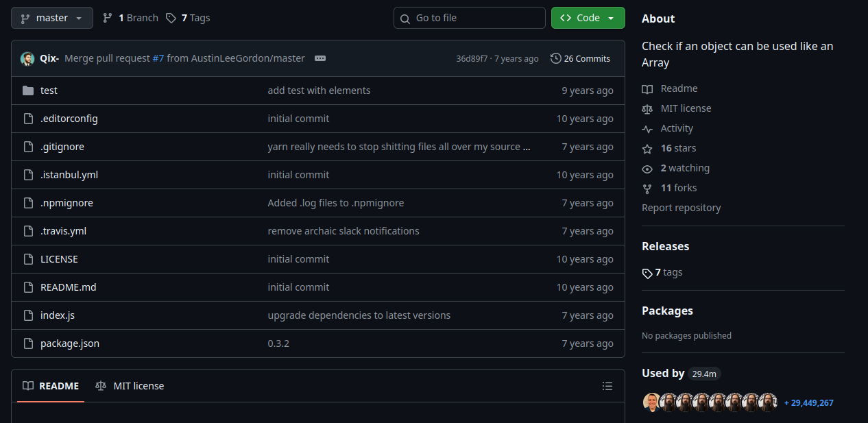Switch to the MIT license tab

130,386
